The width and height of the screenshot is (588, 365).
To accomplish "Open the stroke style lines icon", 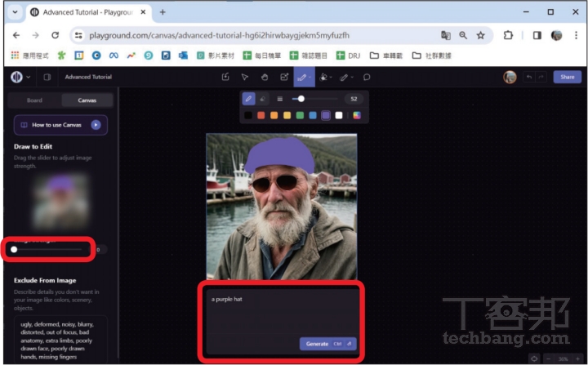I will 280,99.
